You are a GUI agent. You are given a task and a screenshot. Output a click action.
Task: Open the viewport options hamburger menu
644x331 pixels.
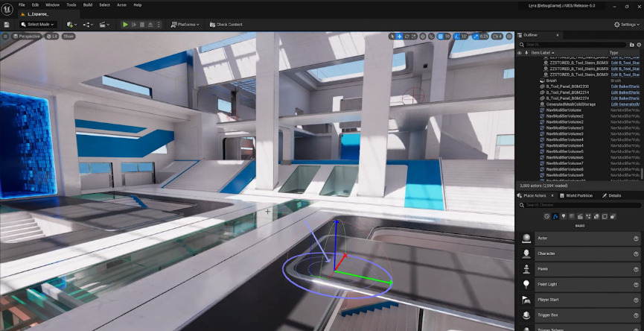[5, 37]
